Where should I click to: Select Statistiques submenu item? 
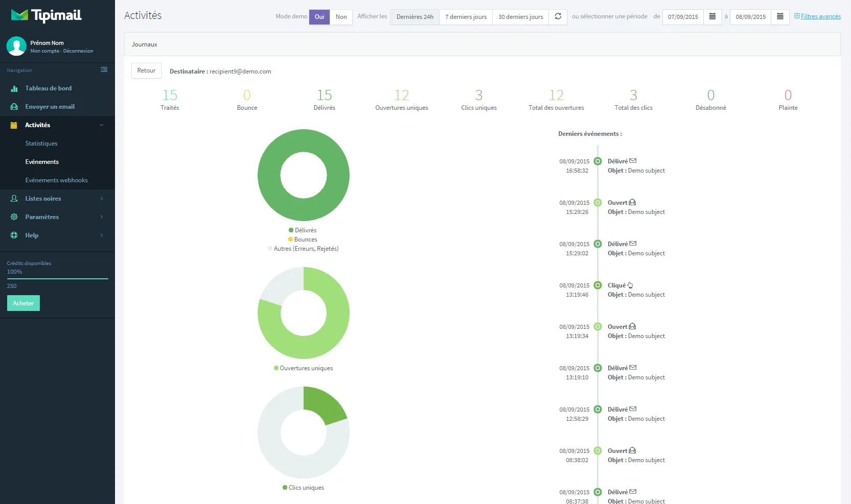click(41, 143)
